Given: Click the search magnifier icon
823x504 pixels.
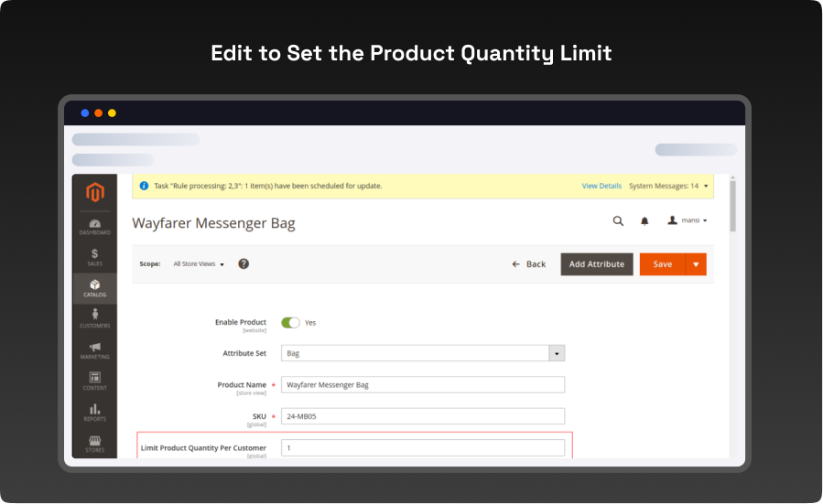Looking at the screenshot, I should click(618, 221).
